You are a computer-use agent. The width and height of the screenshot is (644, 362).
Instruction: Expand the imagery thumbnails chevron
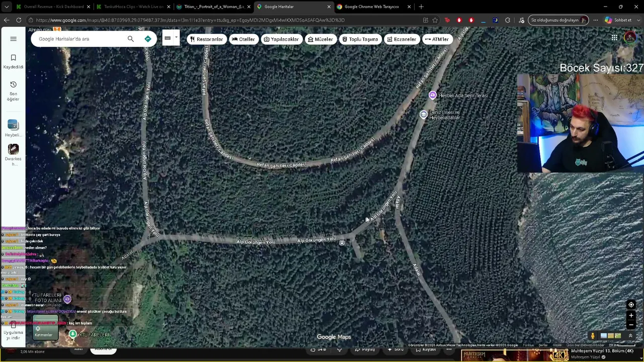630,336
